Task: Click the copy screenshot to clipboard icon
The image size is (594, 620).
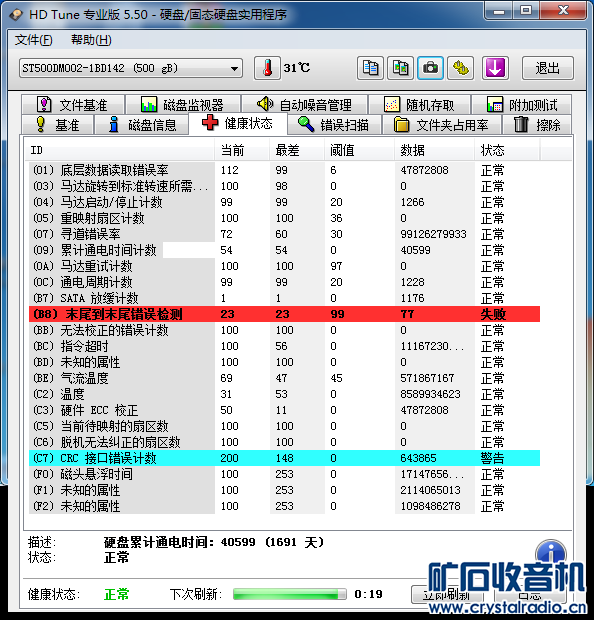Action: coord(400,68)
